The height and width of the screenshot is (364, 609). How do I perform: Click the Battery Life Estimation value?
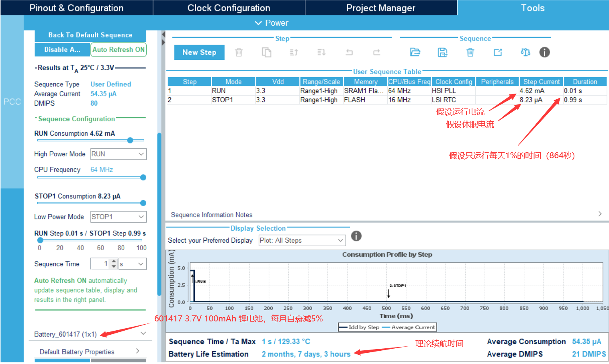pyautogui.click(x=306, y=354)
